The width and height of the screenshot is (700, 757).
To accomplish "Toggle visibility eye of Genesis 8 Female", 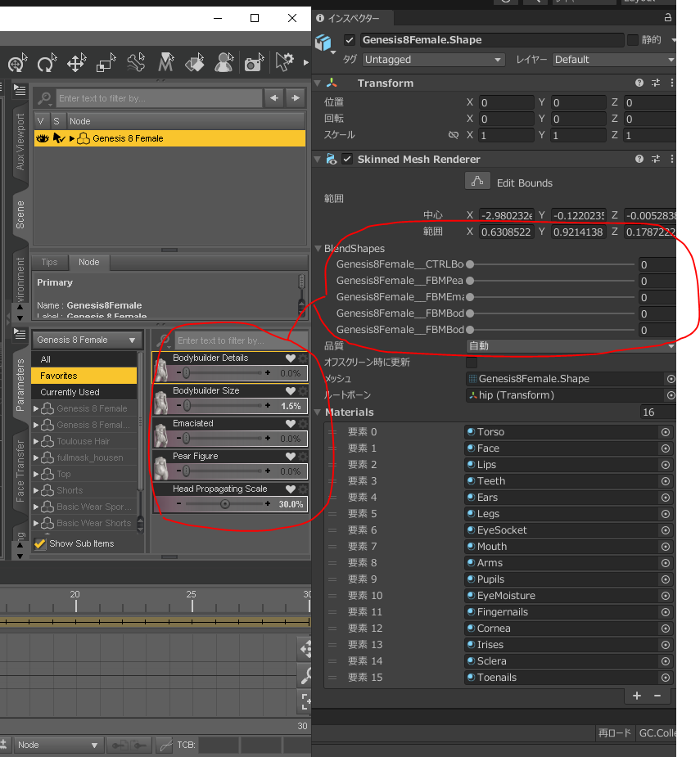I will coord(43,138).
